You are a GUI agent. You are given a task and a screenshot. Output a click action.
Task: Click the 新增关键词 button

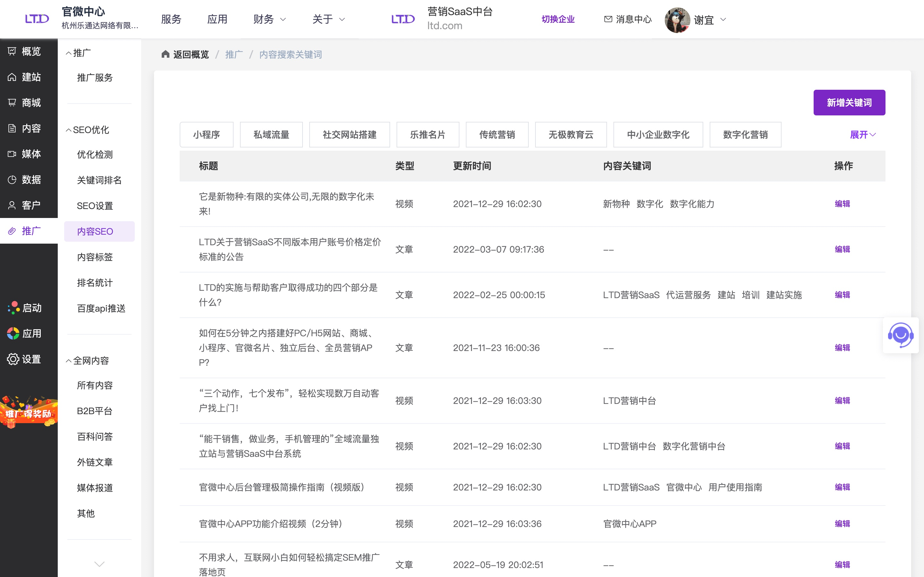849,103
